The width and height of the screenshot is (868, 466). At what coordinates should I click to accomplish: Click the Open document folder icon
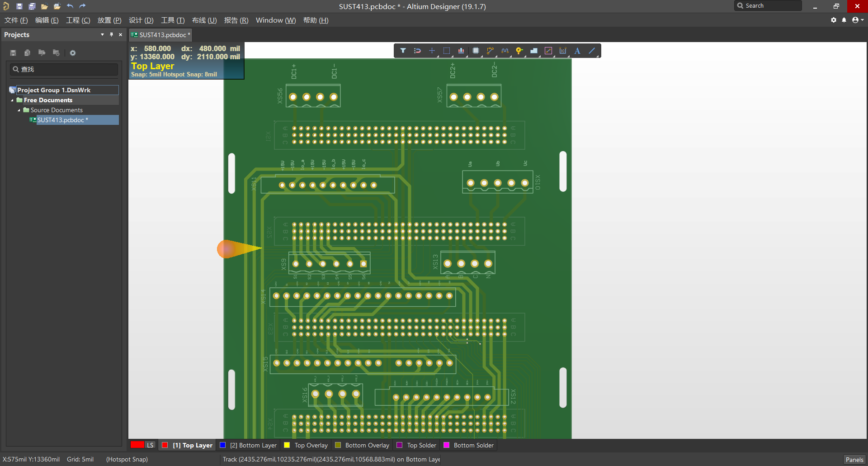[x=44, y=6]
